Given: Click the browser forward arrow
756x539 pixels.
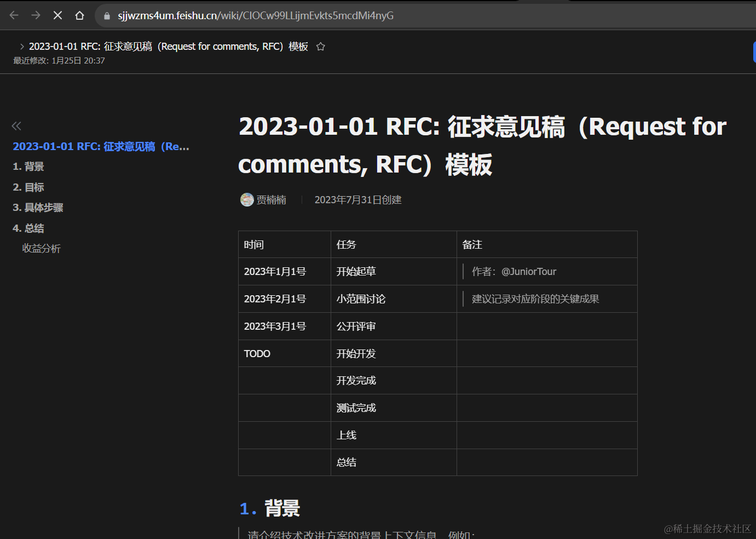Looking at the screenshot, I should coord(36,15).
